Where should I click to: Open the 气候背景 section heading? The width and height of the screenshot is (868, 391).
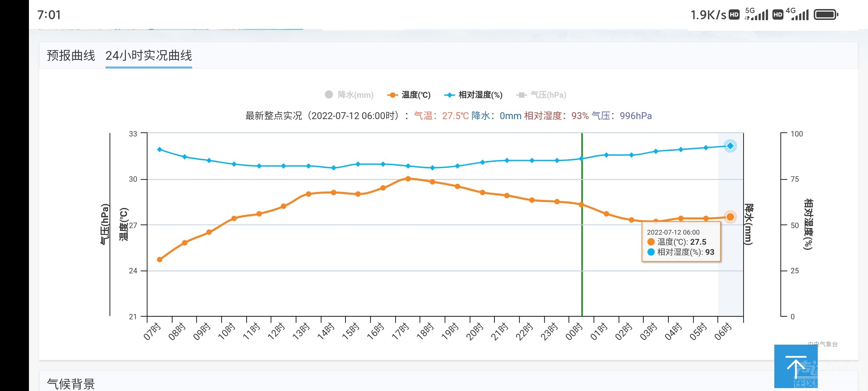(x=71, y=384)
